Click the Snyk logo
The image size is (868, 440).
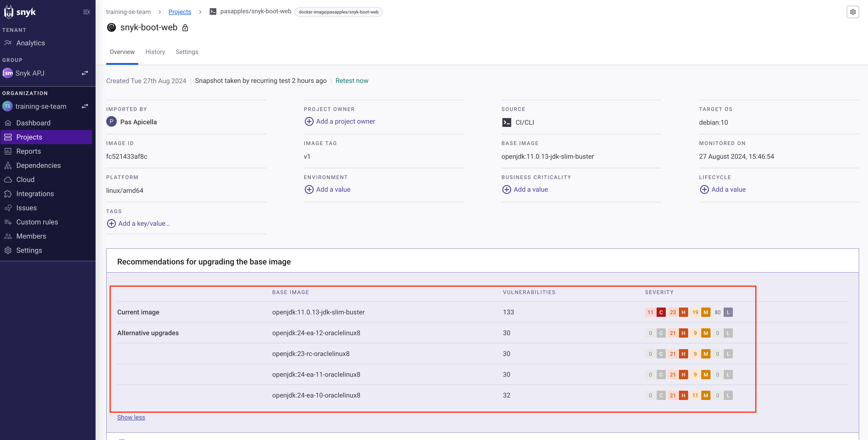pos(20,12)
